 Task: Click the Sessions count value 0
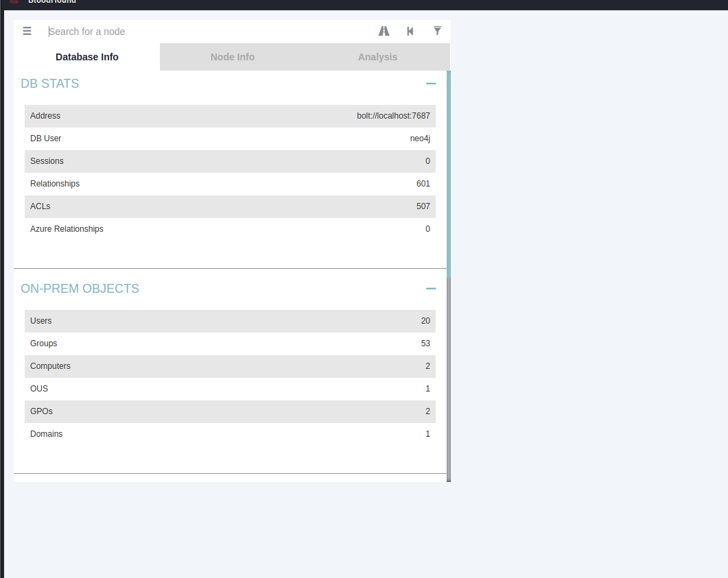point(427,161)
